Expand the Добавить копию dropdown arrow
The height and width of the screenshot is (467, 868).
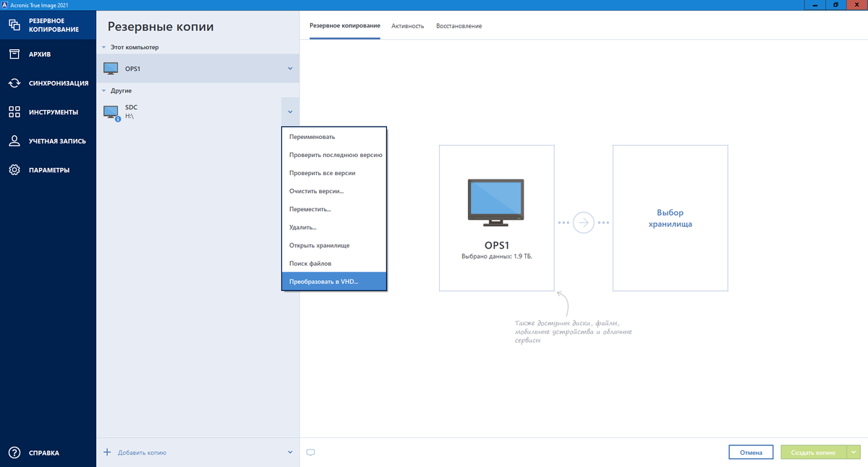[x=290, y=453]
